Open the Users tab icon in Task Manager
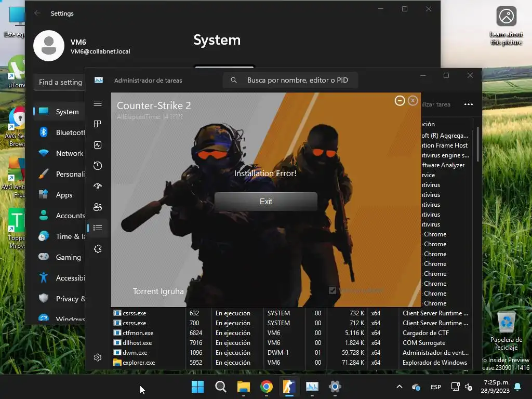532x399 pixels. click(x=98, y=207)
